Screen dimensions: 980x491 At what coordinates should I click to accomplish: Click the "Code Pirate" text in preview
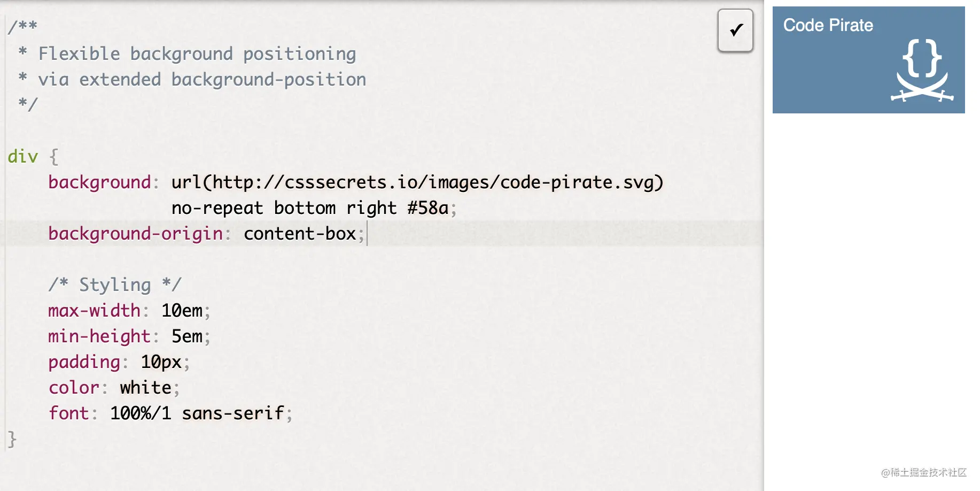click(x=828, y=25)
